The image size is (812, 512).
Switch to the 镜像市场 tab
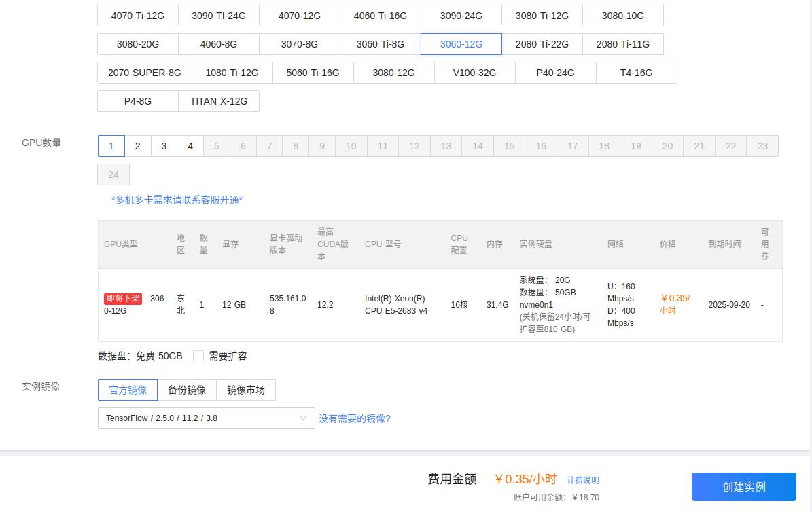pos(246,390)
